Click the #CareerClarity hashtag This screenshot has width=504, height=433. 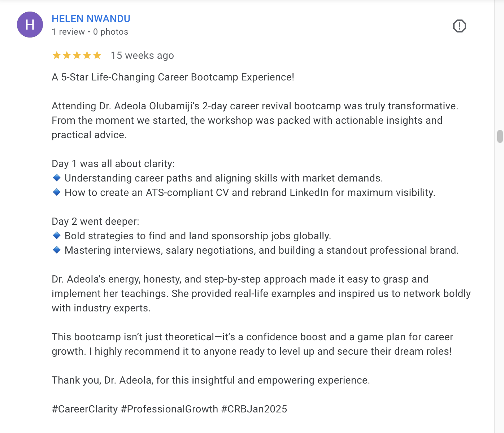click(85, 409)
